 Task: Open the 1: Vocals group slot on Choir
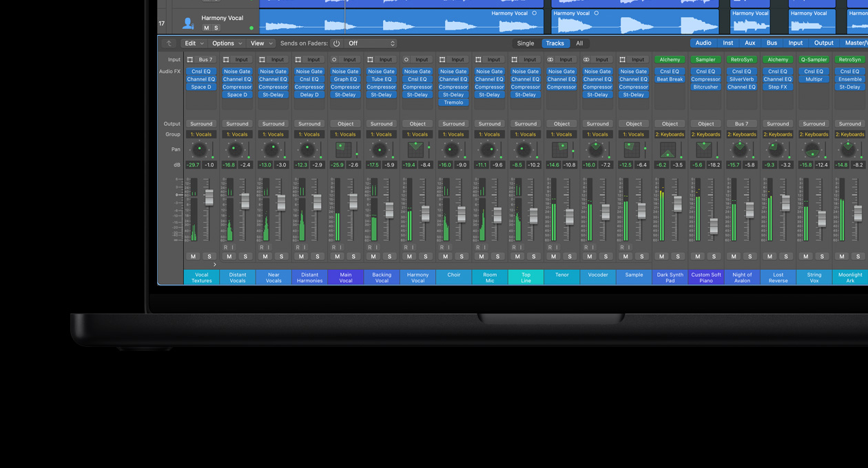[x=453, y=134]
